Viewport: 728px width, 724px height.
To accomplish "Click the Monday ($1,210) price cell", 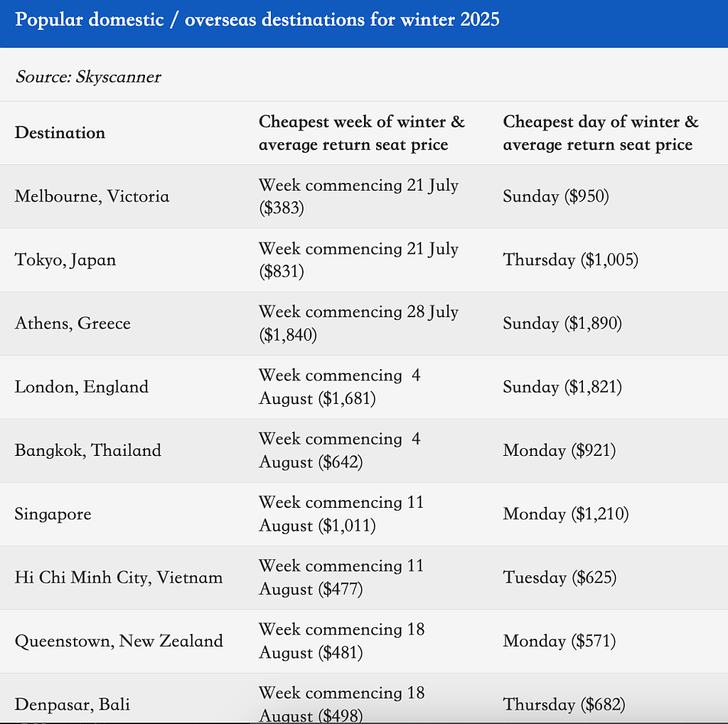I will [565, 514].
